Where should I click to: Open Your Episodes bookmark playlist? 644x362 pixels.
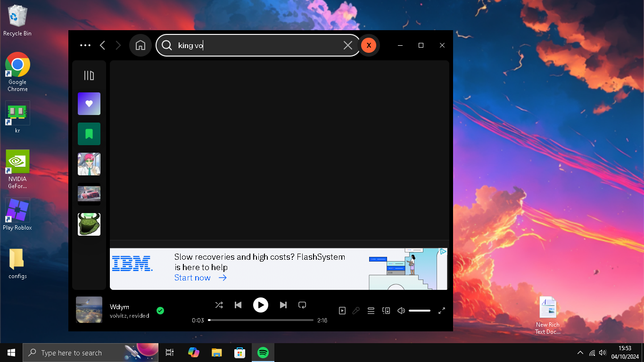tap(89, 134)
